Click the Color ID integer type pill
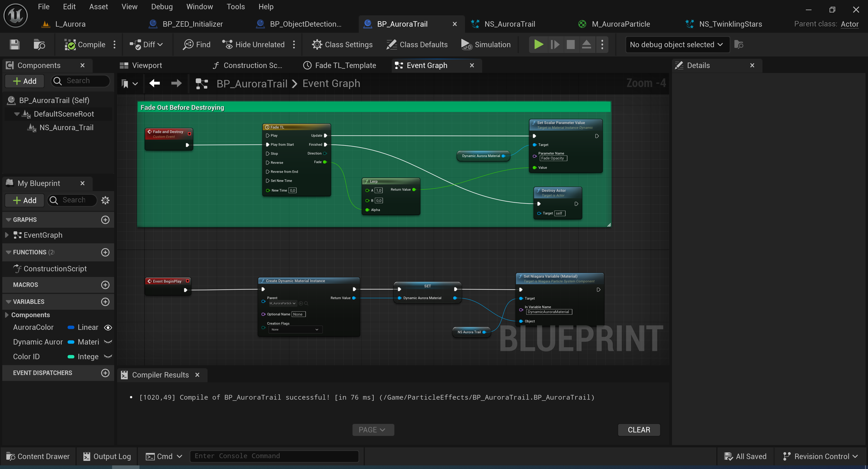This screenshot has width=868, height=469. tap(71, 356)
